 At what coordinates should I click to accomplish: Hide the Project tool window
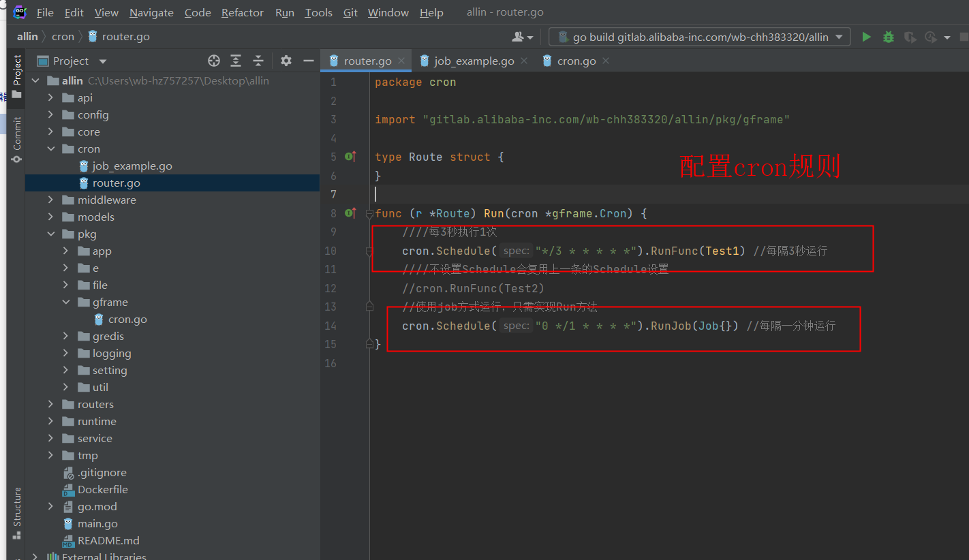click(308, 61)
